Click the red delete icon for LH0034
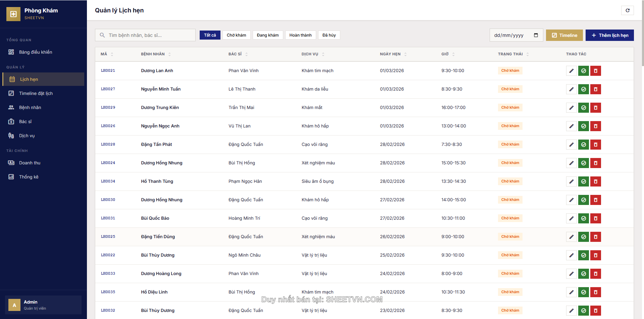644x319 pixels. click(x=595, y=181)
